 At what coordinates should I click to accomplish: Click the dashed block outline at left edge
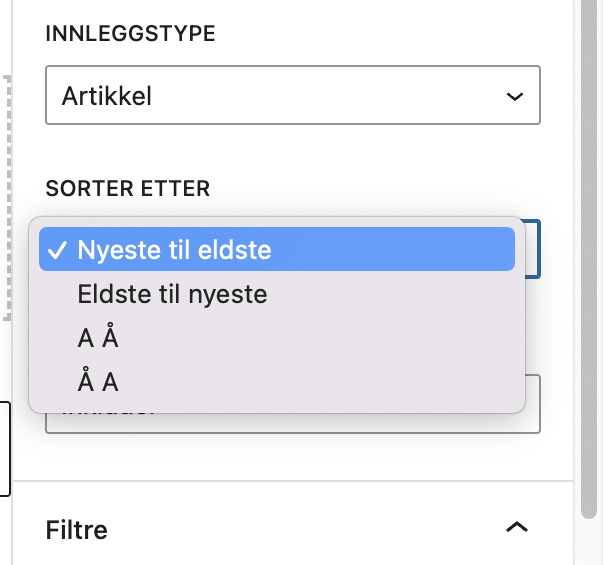pyautogui.click(x=8, y=200)
